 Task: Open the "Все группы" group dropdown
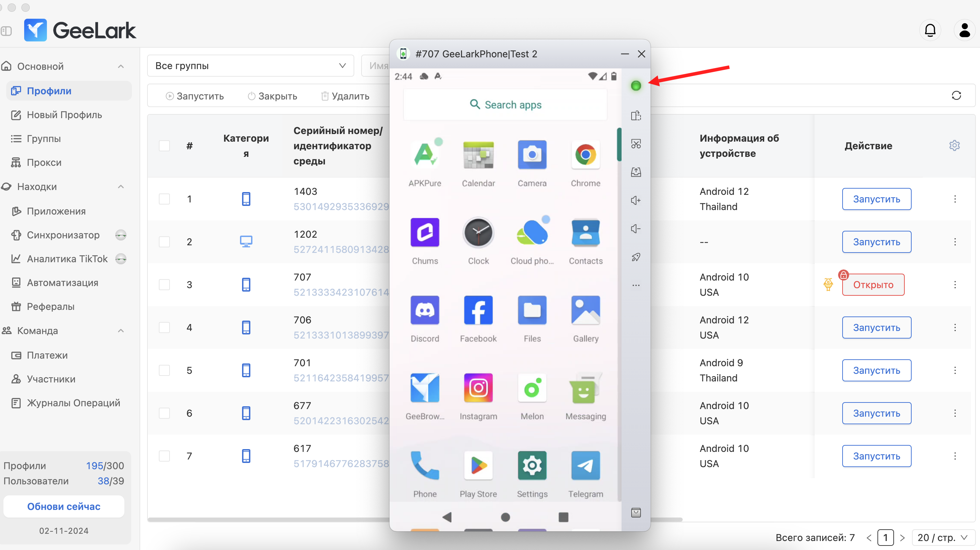250,66
